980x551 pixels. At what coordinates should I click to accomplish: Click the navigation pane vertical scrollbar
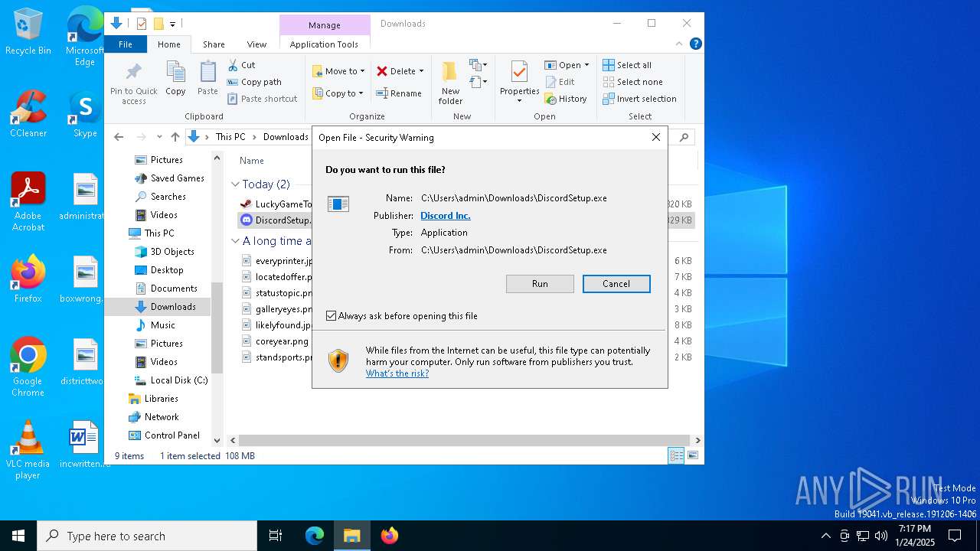tap(217, 328)
